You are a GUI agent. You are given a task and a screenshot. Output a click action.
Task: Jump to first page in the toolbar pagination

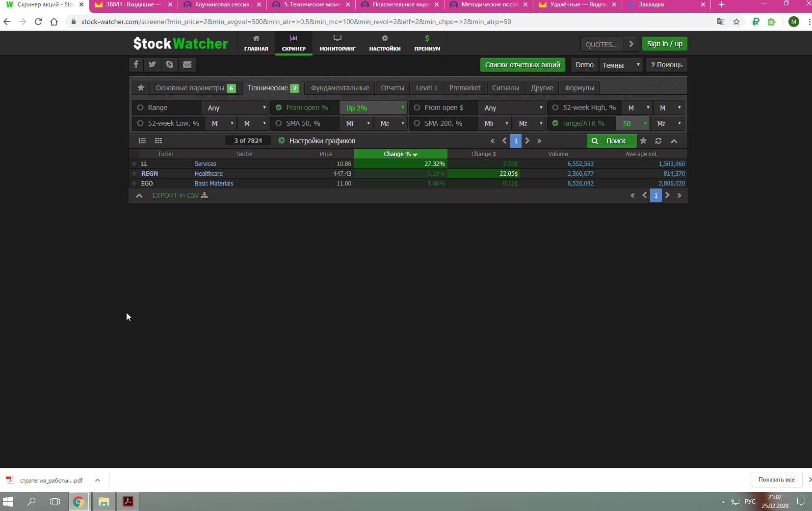coord(493,141)
